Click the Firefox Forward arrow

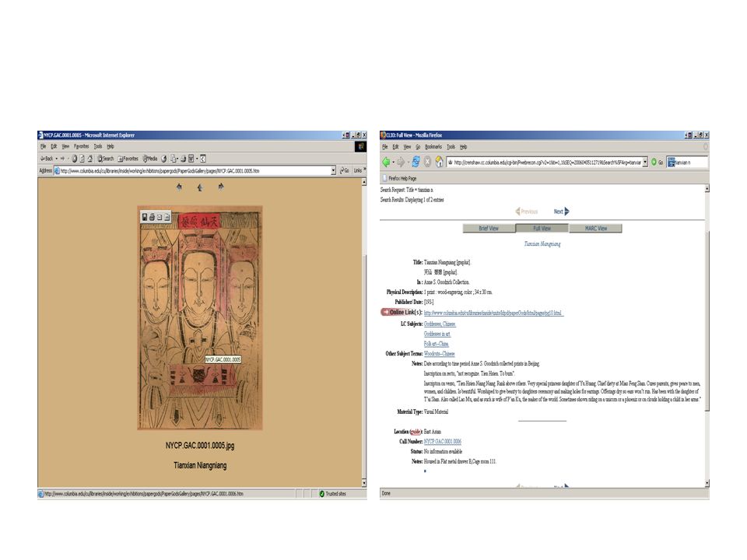[x=402, y=162]
